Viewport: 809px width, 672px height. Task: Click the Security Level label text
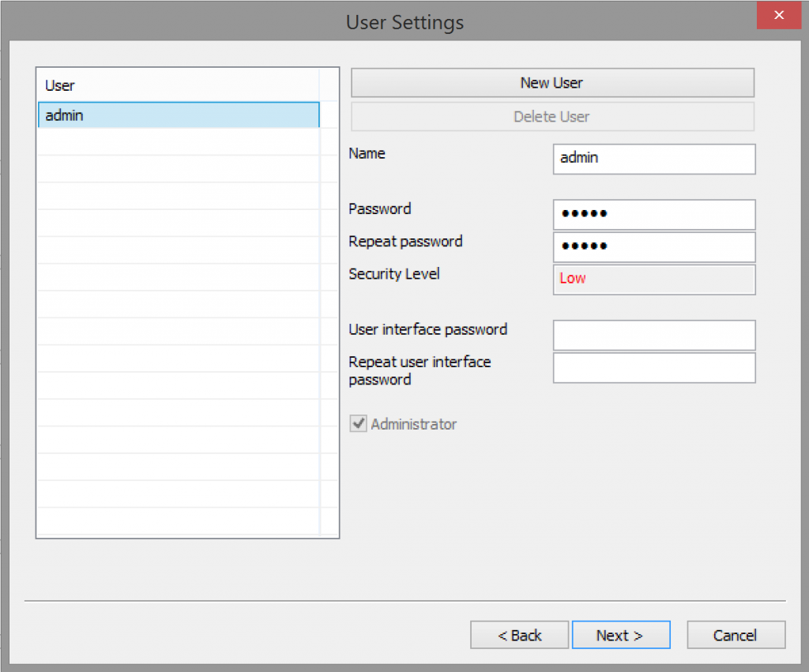(394, 274)
